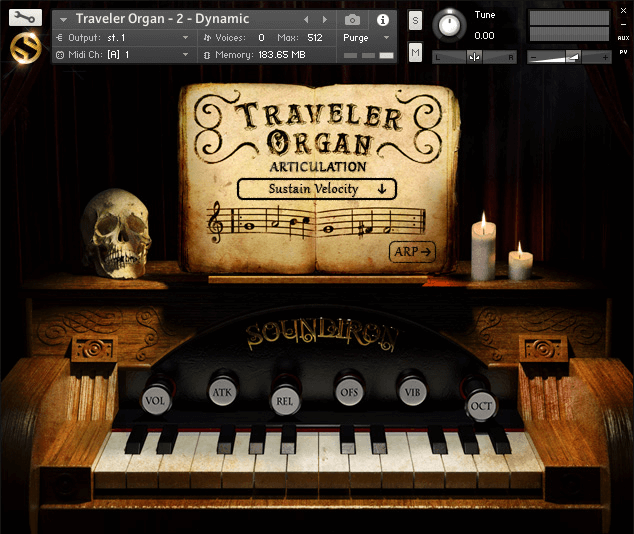Click the AUX button

pos(622,38)
